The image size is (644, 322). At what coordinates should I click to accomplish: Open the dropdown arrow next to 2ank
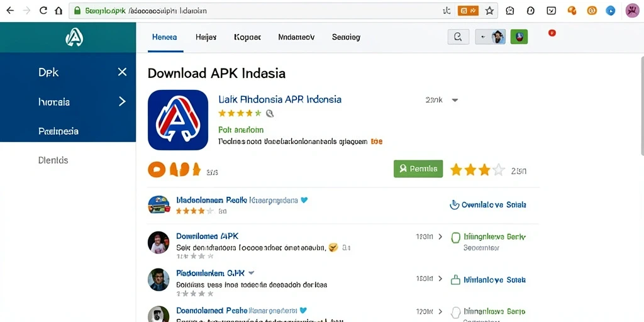(455, 100)
